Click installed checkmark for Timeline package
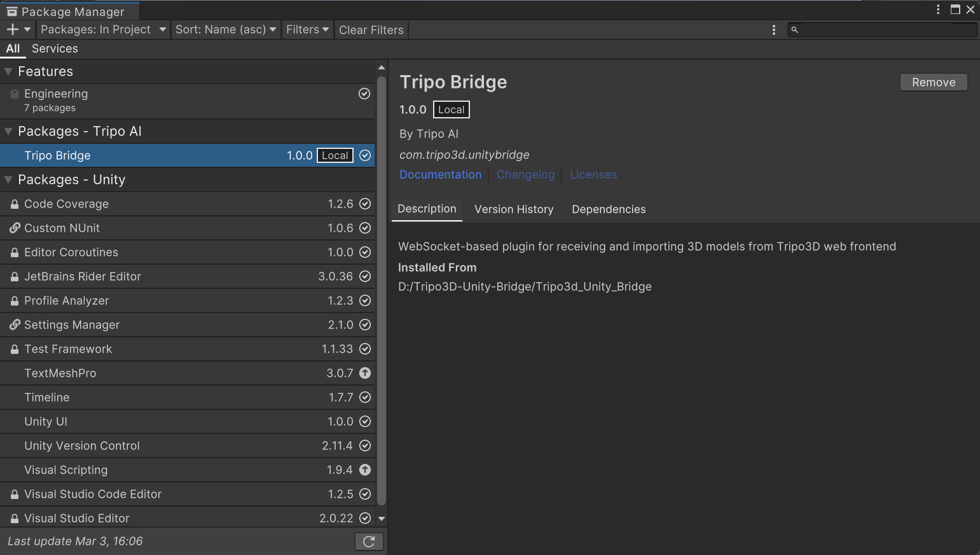 pos(365,397)
